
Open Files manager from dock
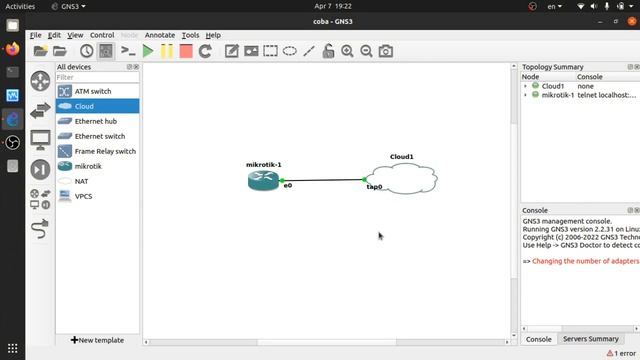click(x=13, y=25)
